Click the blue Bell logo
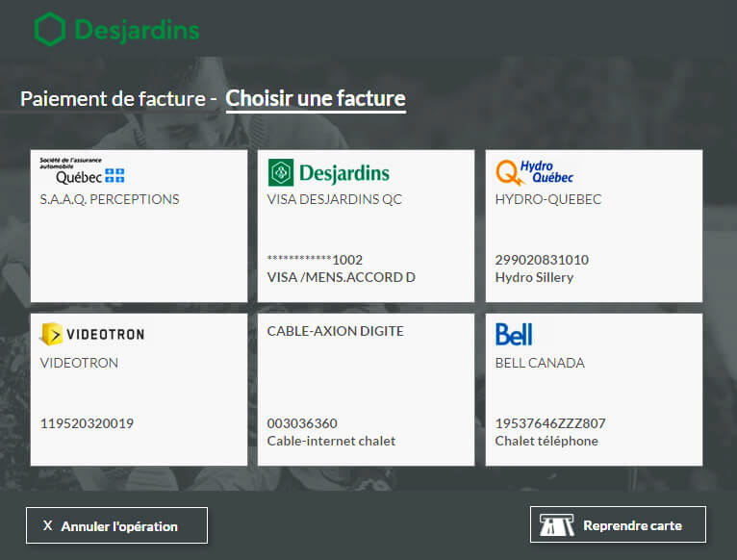Viewport: 737px width, 560px height. tap(514, 334)
